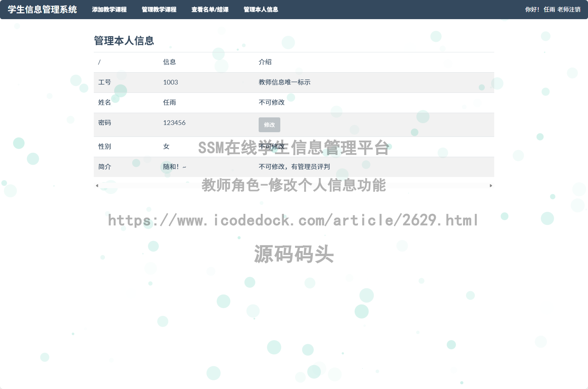588x389 pixels.
Task: Select the 工号 row showing 1003
Action: [x=170, y=82]
